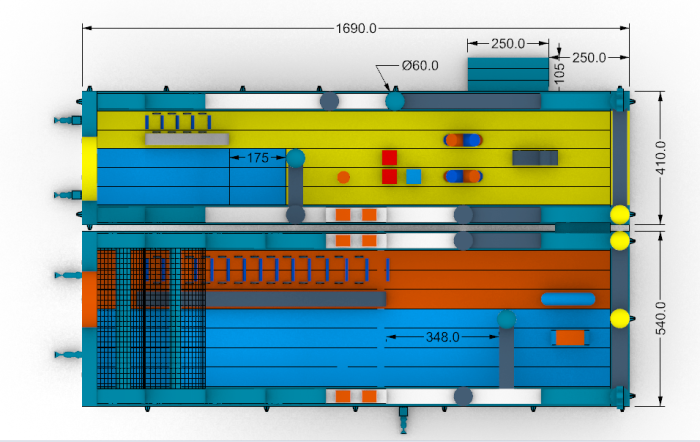Click the 175 dimension label
The image size is (700, 442).
tap(257, 158)
